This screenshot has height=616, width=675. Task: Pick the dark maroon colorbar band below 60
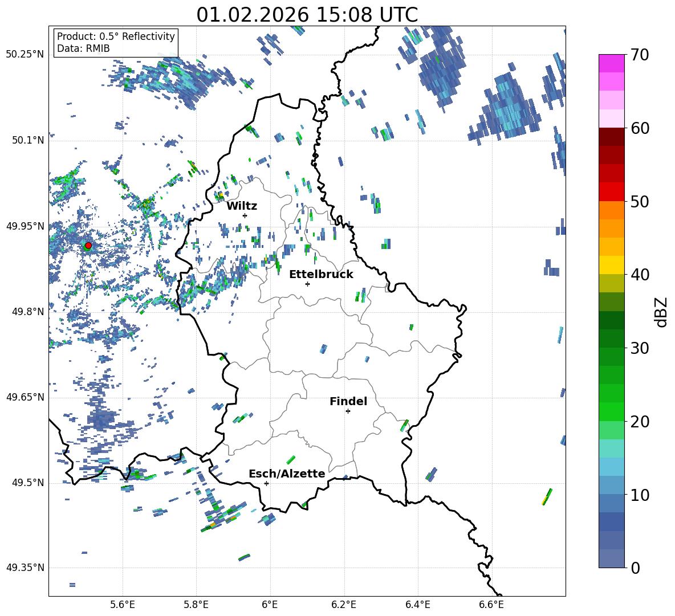point(612,137)
